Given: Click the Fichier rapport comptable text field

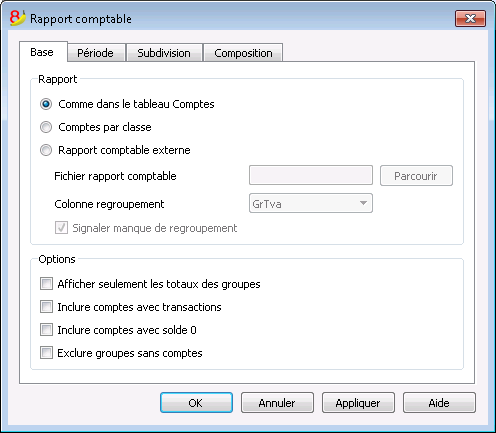Looking at the screenshot, I should (x=311, y=175).
